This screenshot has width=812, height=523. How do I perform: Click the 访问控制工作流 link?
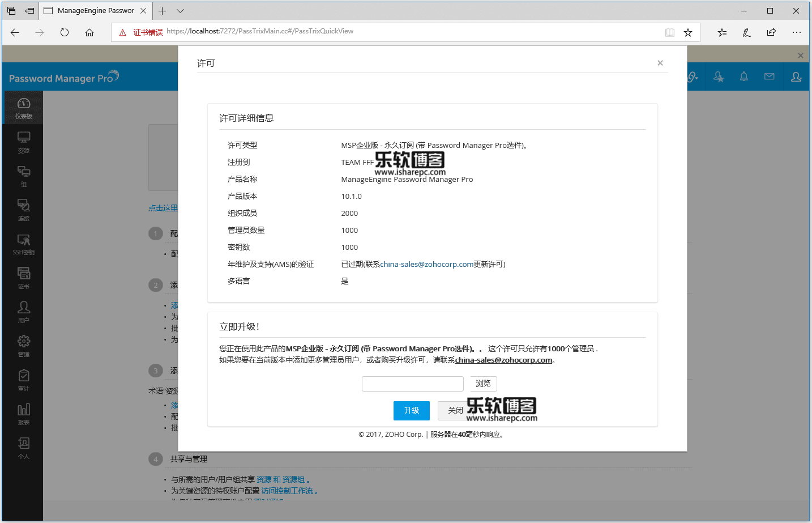pos(287,491)
